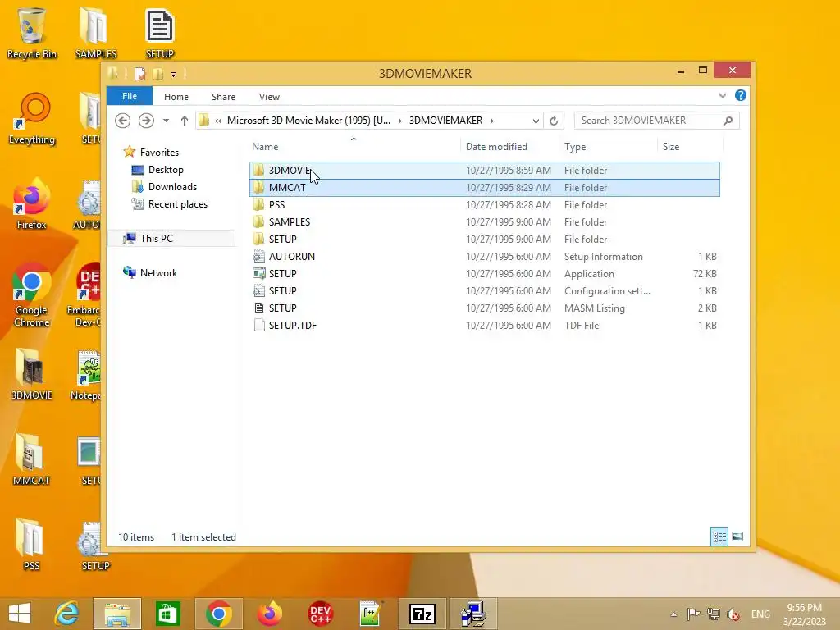The height and width of the screenshot is (630, 840).
Task: Select the 3DMOVIE folder row in the file list
Action: click(484, 171)
